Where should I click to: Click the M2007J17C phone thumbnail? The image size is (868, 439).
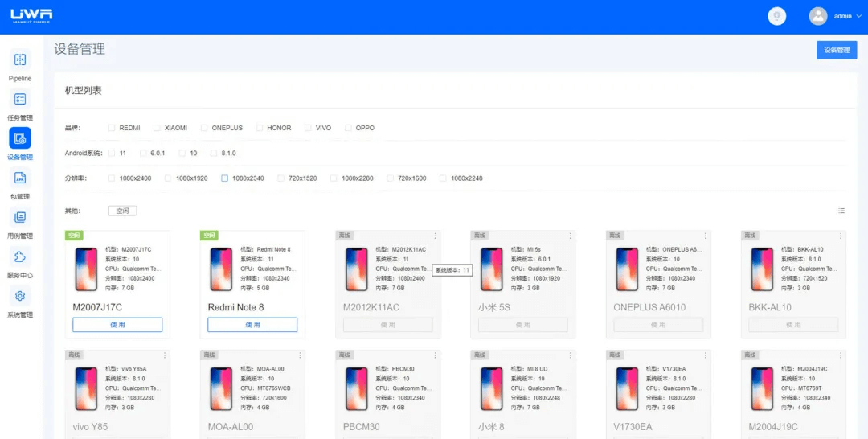click(x=86, y=269)
